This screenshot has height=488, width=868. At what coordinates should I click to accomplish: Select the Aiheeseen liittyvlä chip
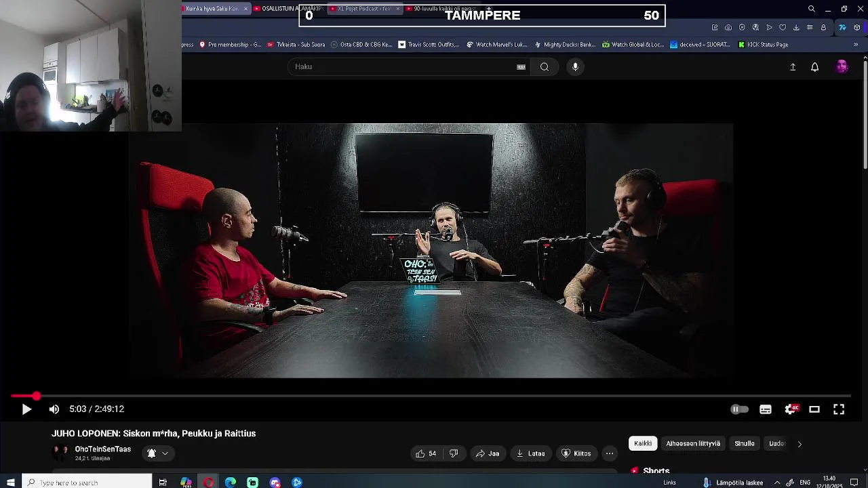pos(693,443)
